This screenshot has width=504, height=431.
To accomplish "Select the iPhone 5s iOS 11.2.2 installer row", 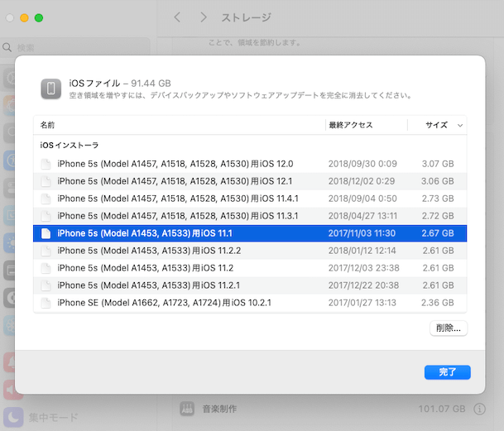I will [250, 251].
